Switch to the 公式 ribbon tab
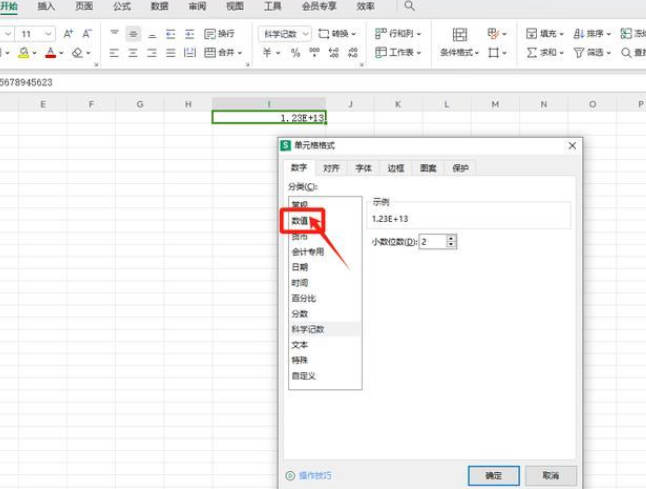Image resolution: width=646 pixels, height=489 pixels. pyautogui.click(x=122, y=6)
